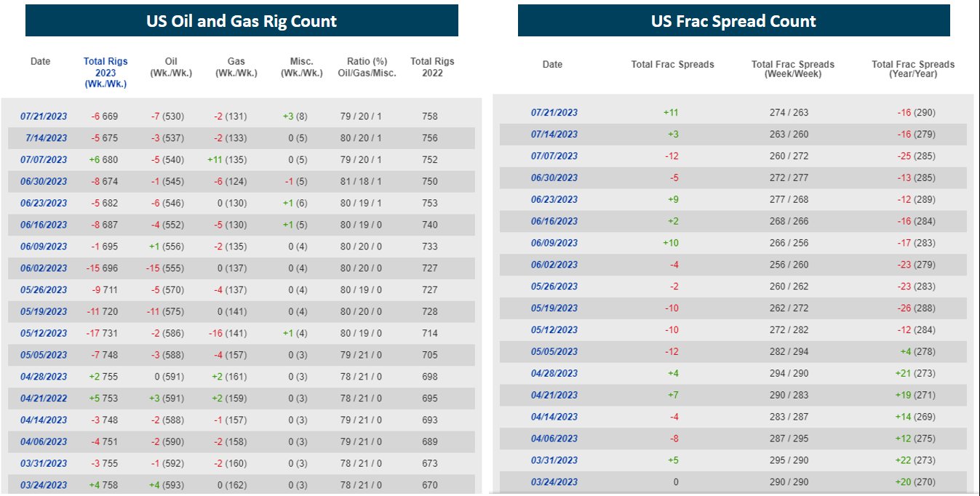
Task: Open the 07/21/2023 date link in Rig Count table
Action: point(44,116)
